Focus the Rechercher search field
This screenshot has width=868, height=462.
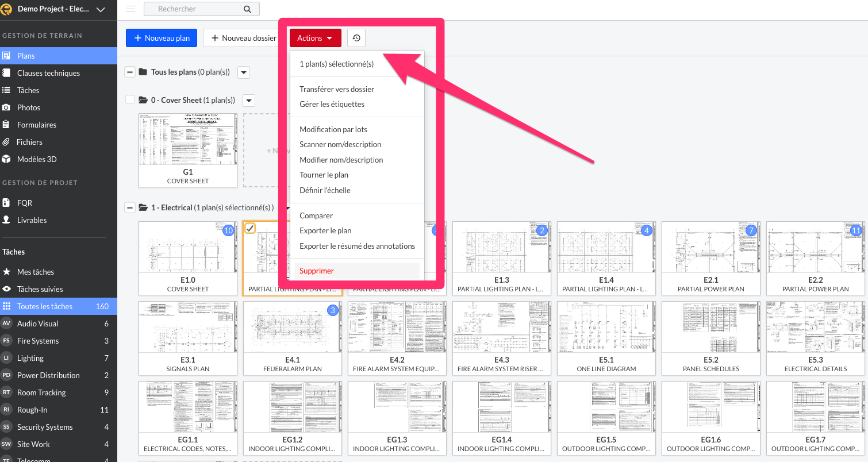pos(201,9)
